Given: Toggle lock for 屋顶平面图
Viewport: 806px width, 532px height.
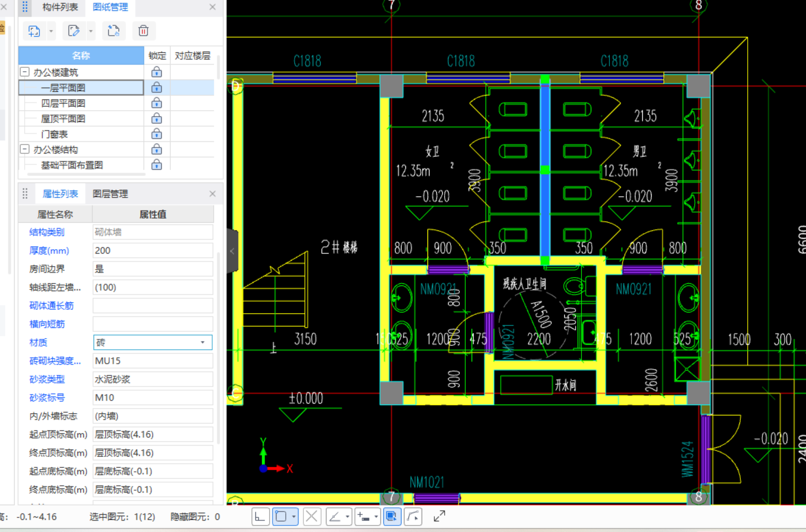Looking at the screenshot, I should pyautogui.click(x=156, y=119).
